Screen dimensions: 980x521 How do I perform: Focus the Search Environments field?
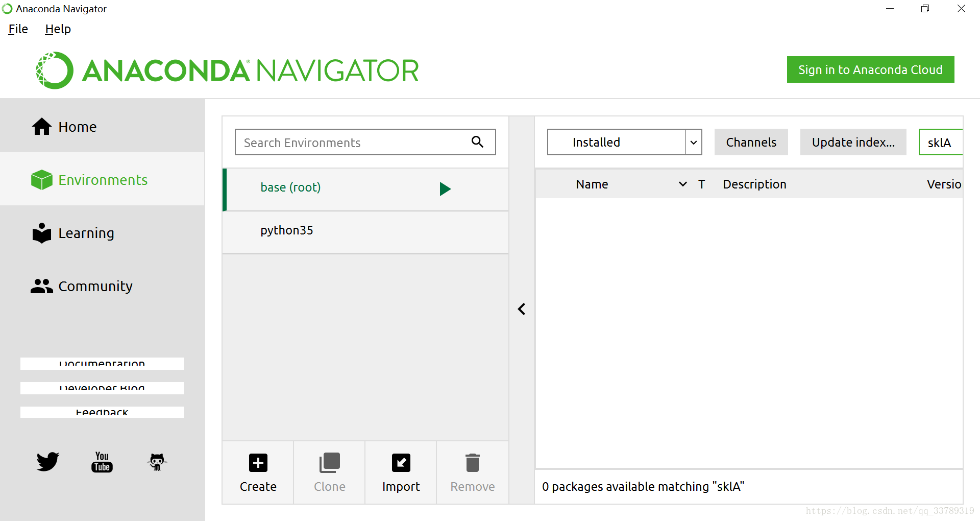[365, 142]
